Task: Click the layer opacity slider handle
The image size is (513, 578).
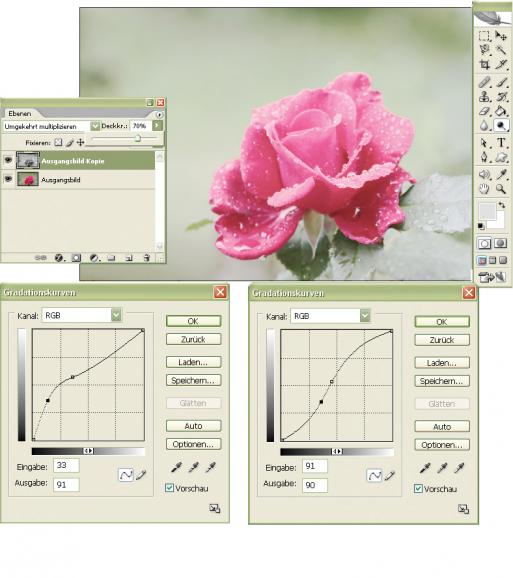Action: (137, 138)
